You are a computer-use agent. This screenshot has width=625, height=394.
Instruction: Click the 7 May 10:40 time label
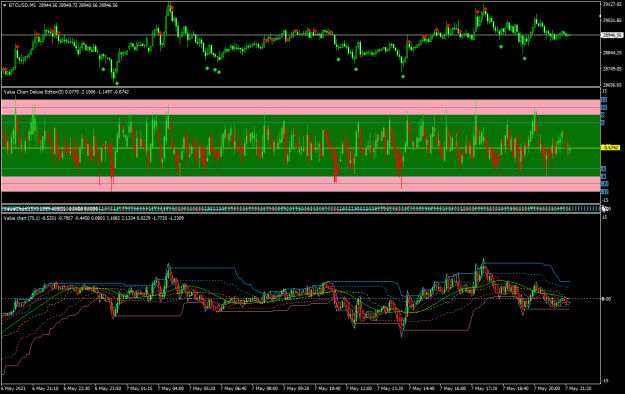pos(328,388)
